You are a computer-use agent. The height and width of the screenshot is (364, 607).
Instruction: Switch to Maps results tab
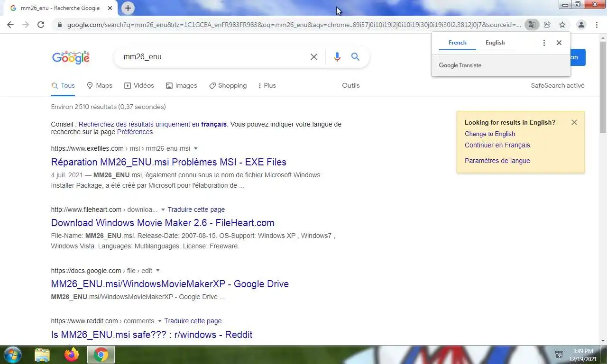tap(100, 86)
